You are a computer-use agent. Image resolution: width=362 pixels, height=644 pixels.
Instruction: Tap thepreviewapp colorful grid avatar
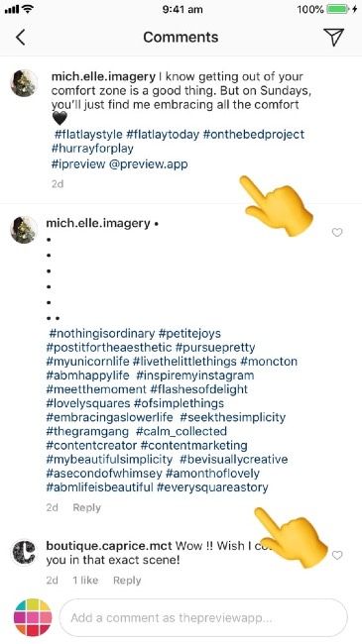click(x=33, y=617)
